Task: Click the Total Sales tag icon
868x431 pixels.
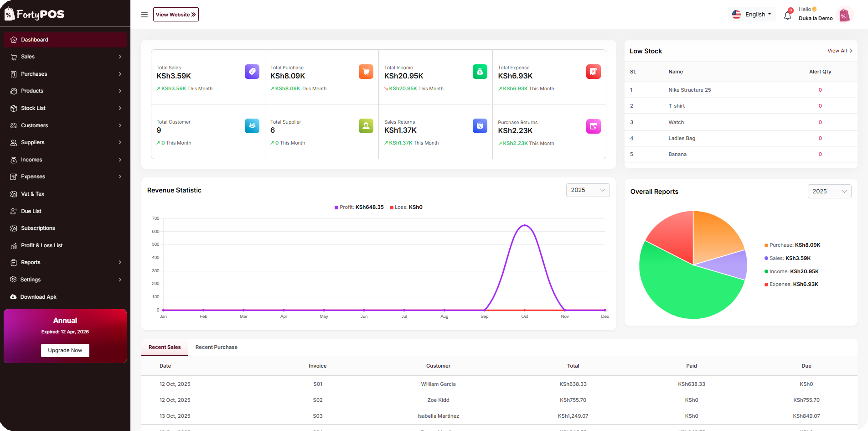Action: coord(252,72)
